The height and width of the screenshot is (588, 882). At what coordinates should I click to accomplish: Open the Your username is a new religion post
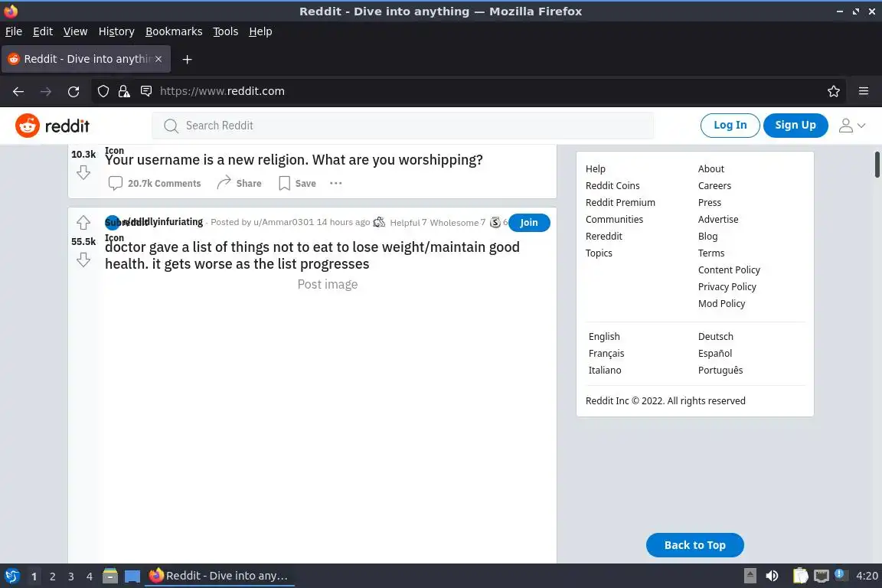point(294,160)
